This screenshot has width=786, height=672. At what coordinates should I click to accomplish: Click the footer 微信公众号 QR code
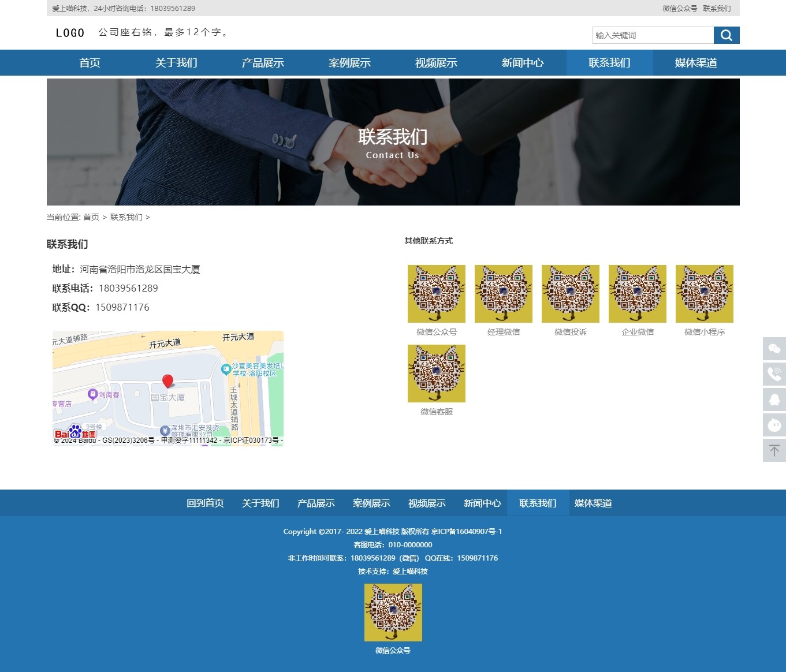[x=393, y=613]
